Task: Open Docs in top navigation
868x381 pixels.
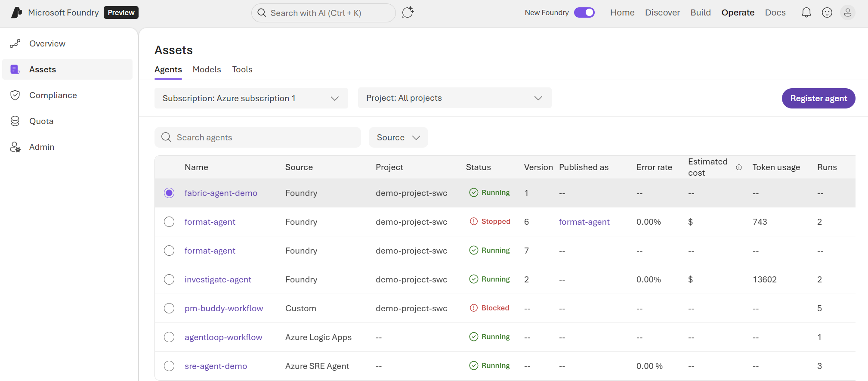Action: tap(775, 12)
